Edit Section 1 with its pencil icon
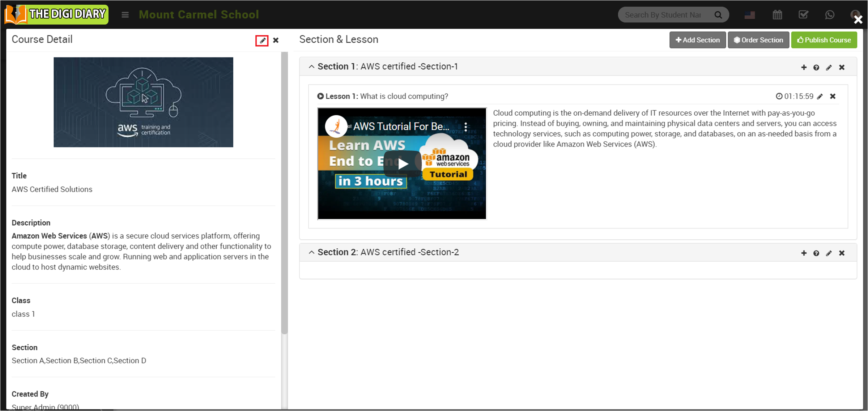The width and height of the screenshot is (868, 411). [829, 68]
